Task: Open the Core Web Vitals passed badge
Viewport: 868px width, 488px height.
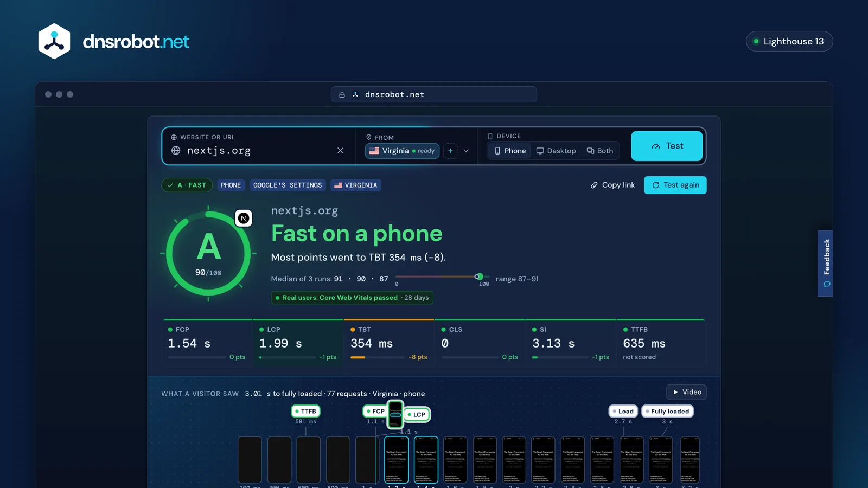Action: click(x=352, y=298)
